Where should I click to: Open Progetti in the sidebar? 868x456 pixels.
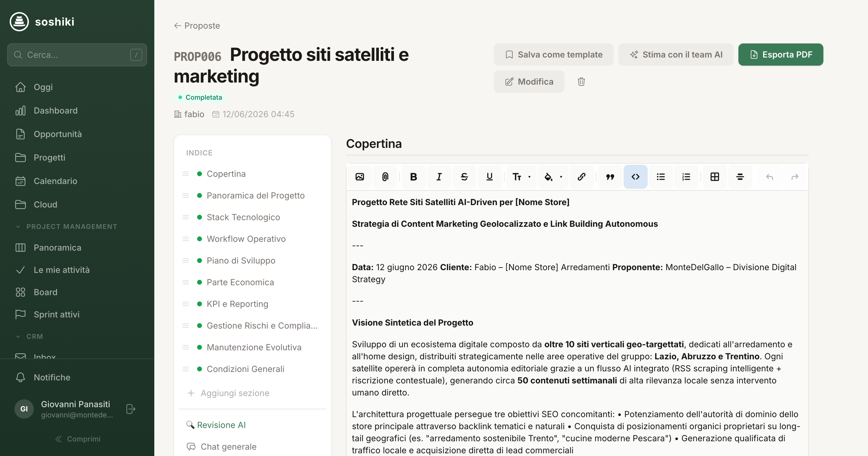coord(77,158)
